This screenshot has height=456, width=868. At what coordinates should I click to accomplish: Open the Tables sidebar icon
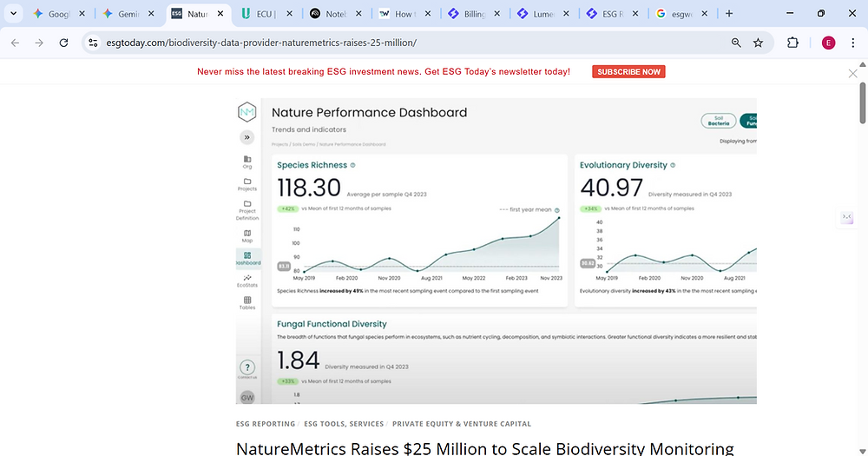(x=247, y=303)
